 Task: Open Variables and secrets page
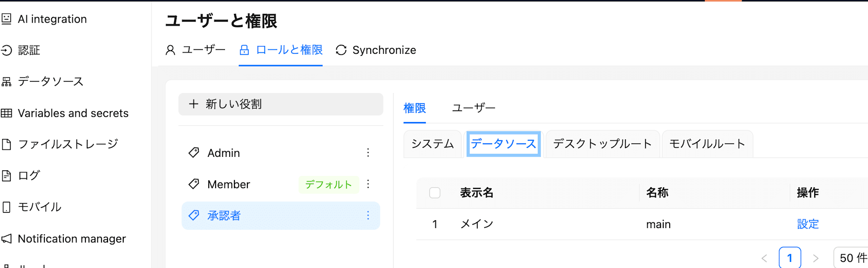(x=73, y=113)
